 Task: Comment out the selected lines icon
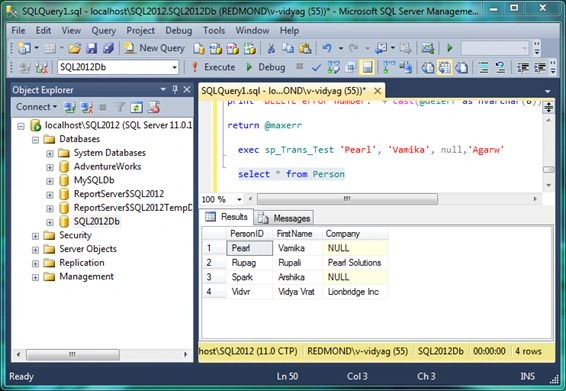(484, 68)
